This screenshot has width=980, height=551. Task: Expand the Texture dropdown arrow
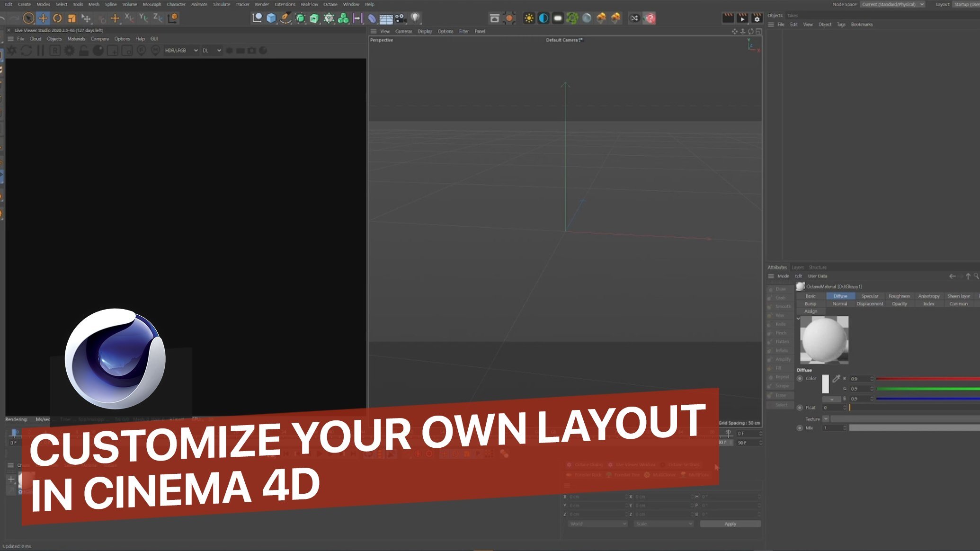pyautogui.click(x=826, y=419)
